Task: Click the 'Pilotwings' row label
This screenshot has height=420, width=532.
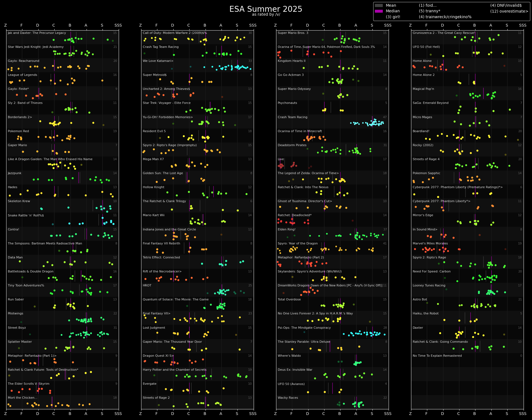Action: (x=15, y=314)
